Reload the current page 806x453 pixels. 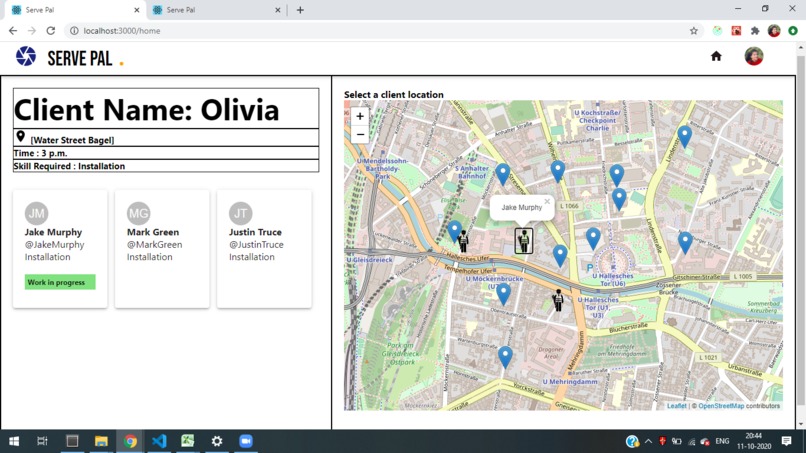pyautogui.click(x=50, y=31)
